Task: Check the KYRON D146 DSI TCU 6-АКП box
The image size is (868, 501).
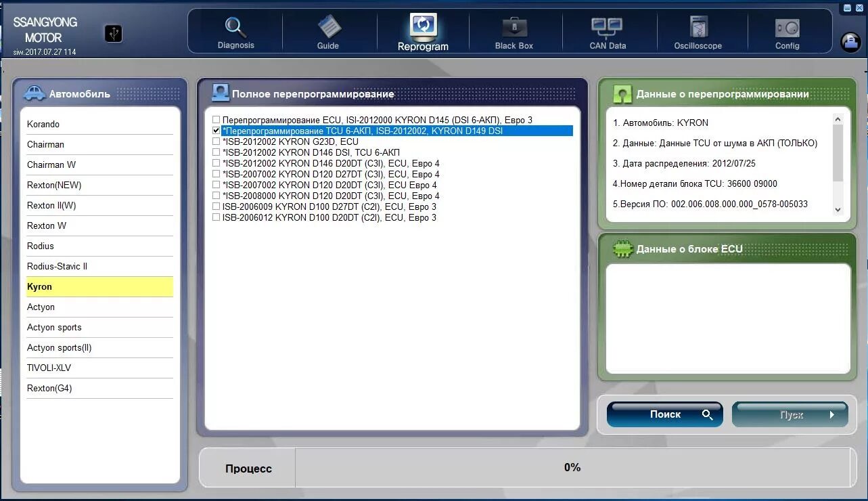Action: coord(216,152)
